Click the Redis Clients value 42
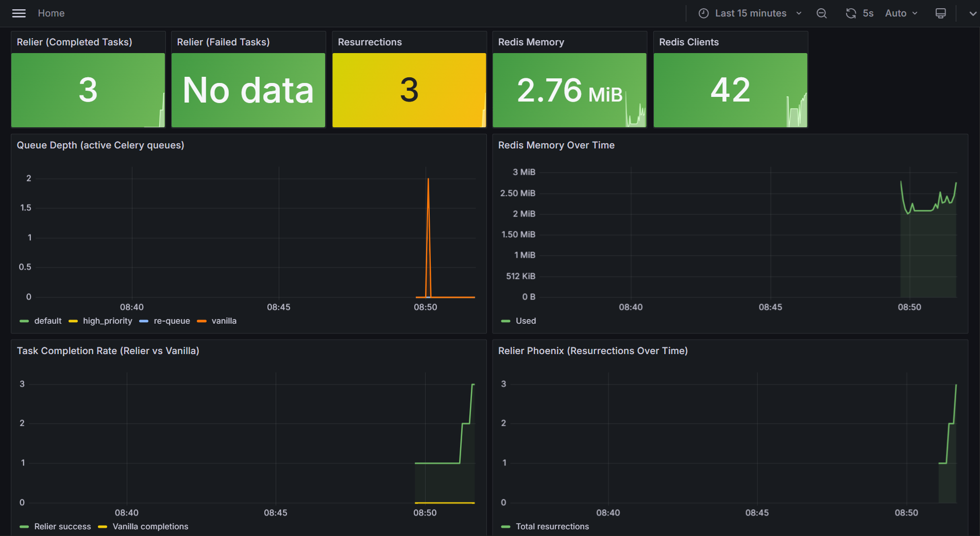The height and width of the screenshot is (536, 980). [730, 90]
